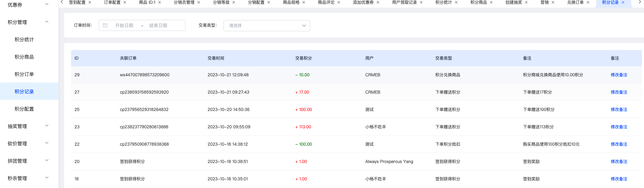Click 修改备注 for record ID 29

click(619, 75)
